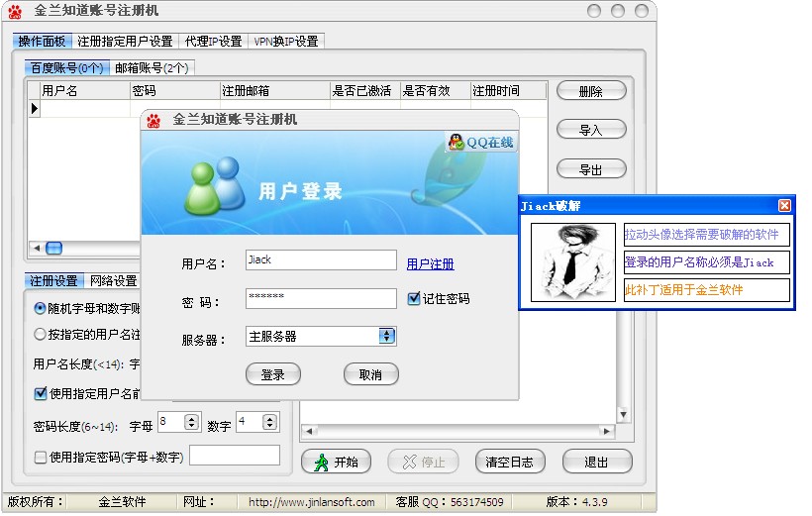Click the paw icon in main window title

click(x=15, y=12)
